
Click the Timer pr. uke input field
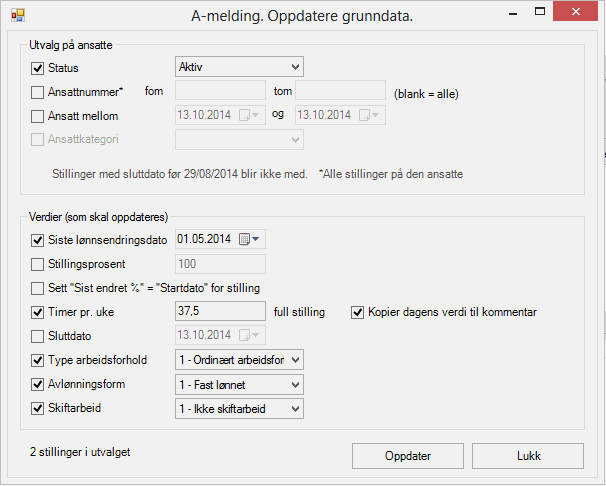[219, 312]
